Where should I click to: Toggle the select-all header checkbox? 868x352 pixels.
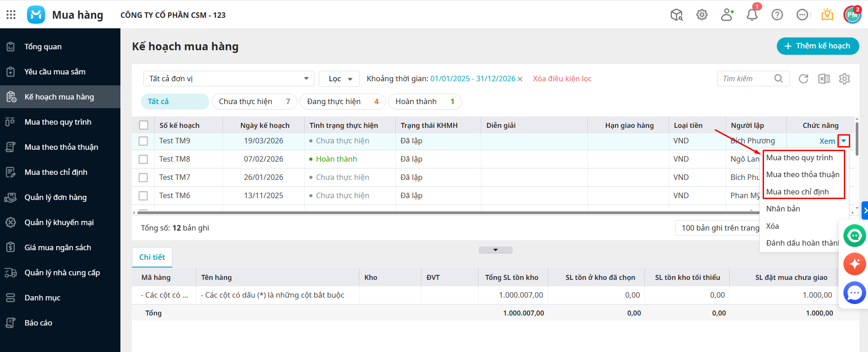pos(144,125)
